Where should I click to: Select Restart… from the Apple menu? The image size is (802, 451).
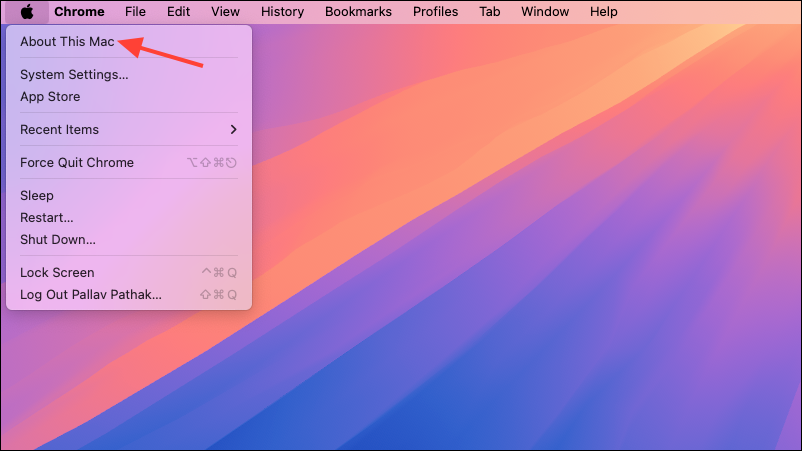pos(129,217)
